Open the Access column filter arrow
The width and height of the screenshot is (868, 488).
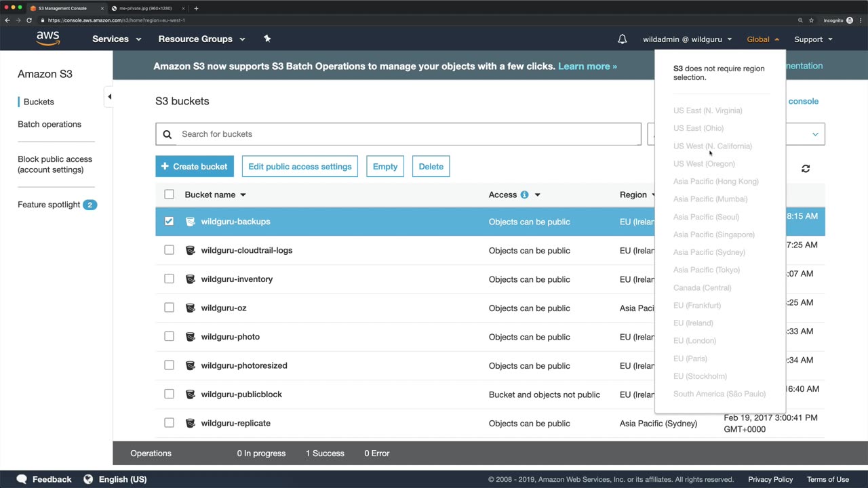point(537,195)
